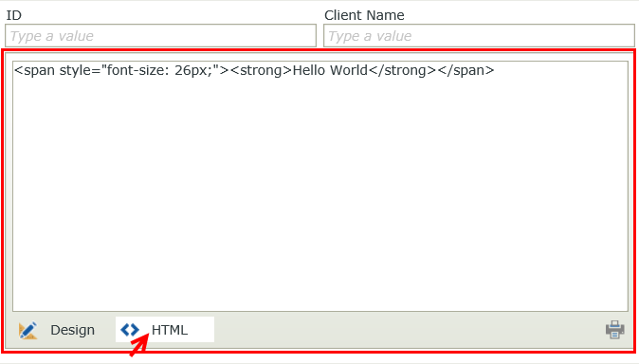Viewport: 639px width, 364px height.
Task: Click the Design pencil-and-ruler icon
Action: (27, 330)
